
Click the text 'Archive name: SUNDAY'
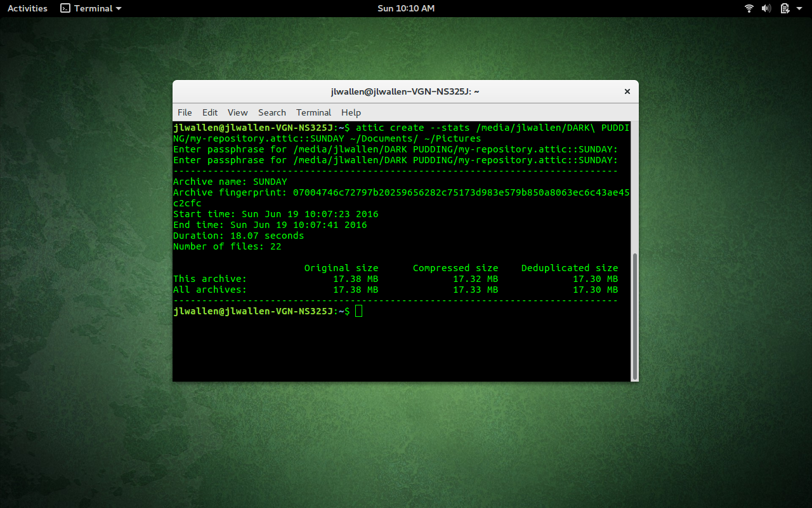point(230,182)
